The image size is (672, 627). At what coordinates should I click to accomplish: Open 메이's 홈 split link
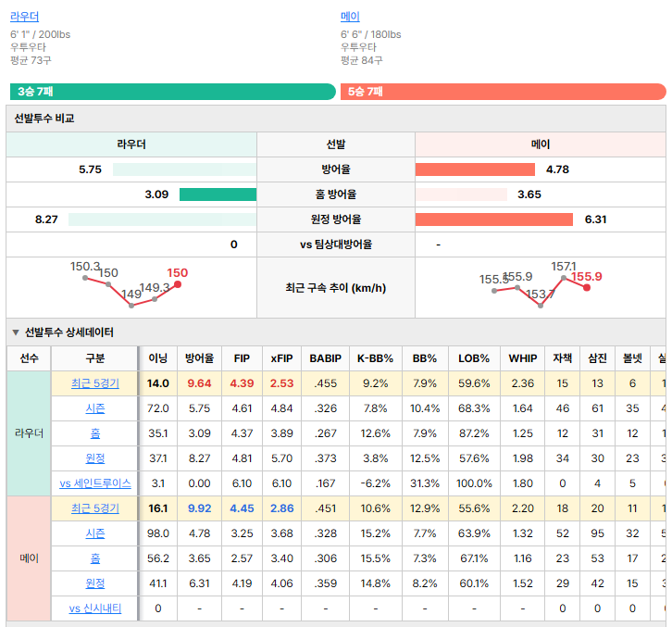[95, 558]
